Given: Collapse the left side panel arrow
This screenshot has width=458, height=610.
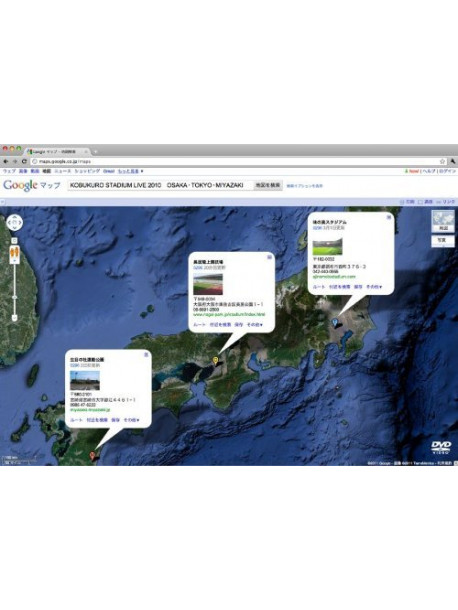Looking at the screenshot, I should [x=2, y=202].
